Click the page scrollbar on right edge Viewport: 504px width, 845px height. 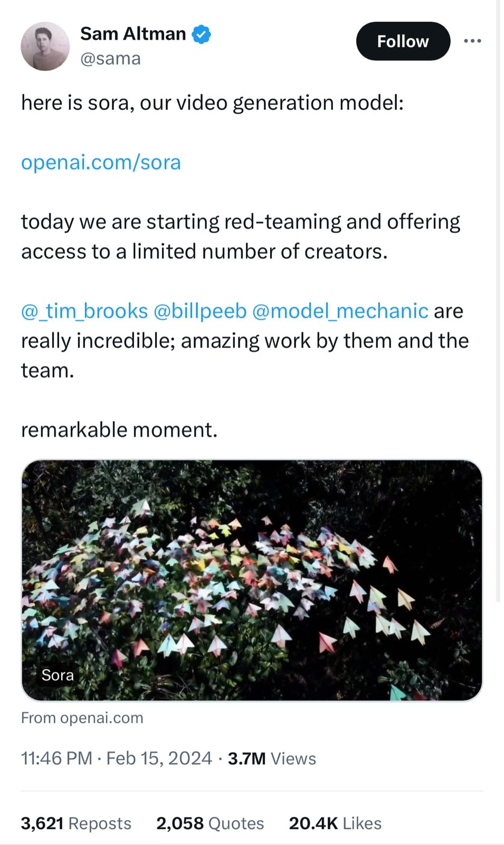tap(499, 301)
